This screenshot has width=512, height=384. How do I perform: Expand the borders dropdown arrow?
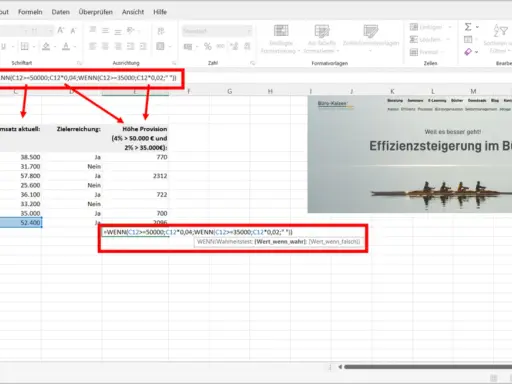[x=34, y=47]
